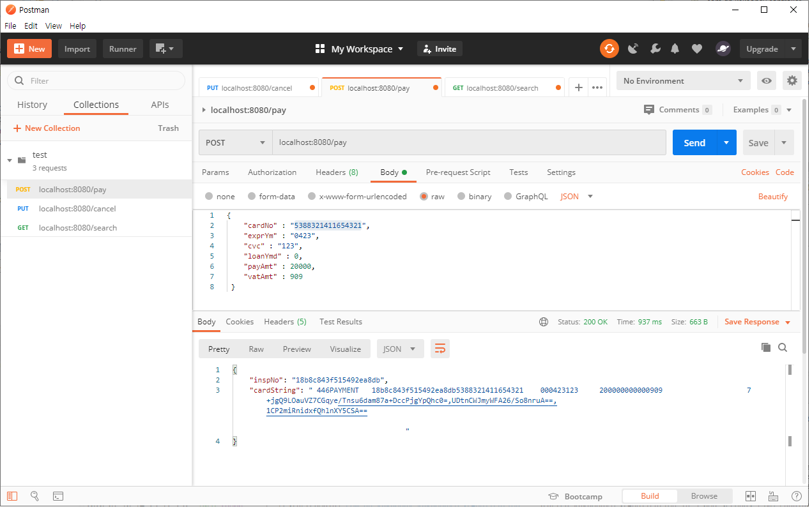812x507 pixels.
Task: Click the sidebar Filter search box
Action: pyautogui.click(x=96, y=80)
